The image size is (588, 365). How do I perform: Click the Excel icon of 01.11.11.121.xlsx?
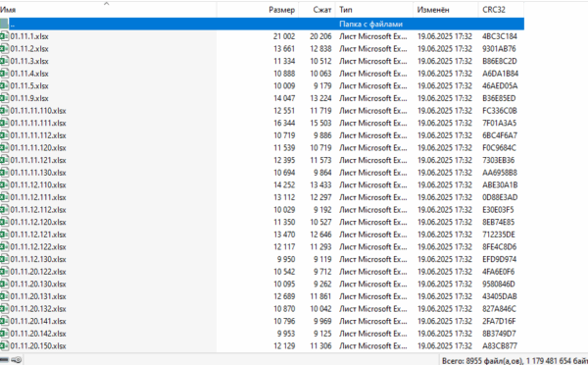[4, 160]
